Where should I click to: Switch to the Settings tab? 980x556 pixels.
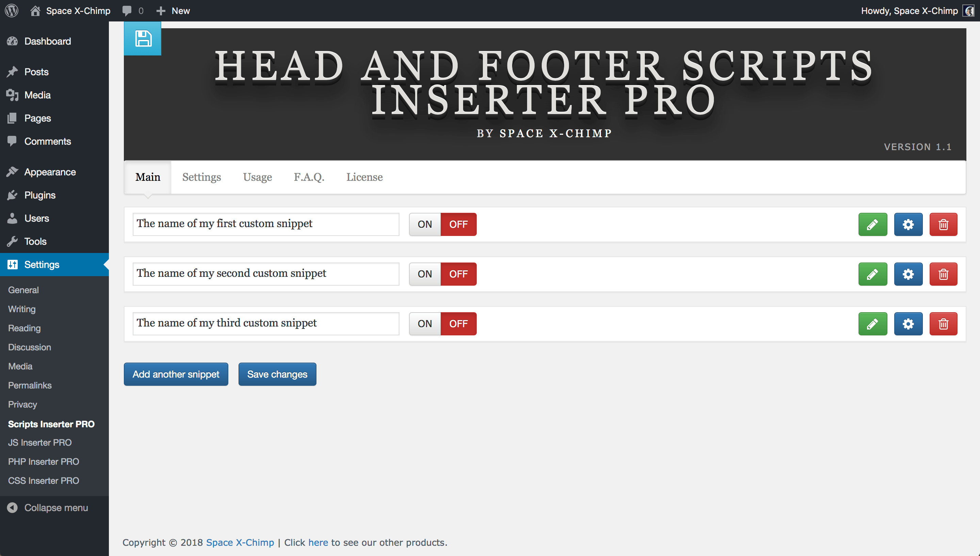(x=202, y=178)
